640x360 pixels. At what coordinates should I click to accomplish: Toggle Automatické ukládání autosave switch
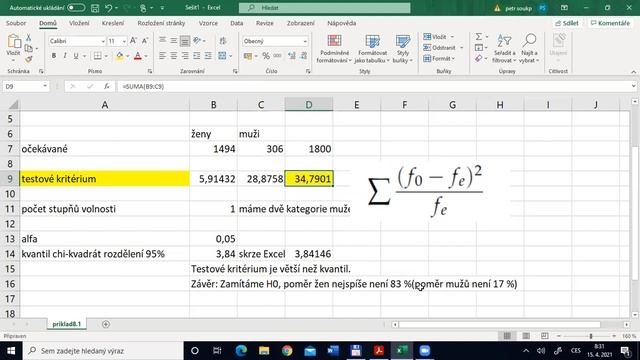coord(76,8)
